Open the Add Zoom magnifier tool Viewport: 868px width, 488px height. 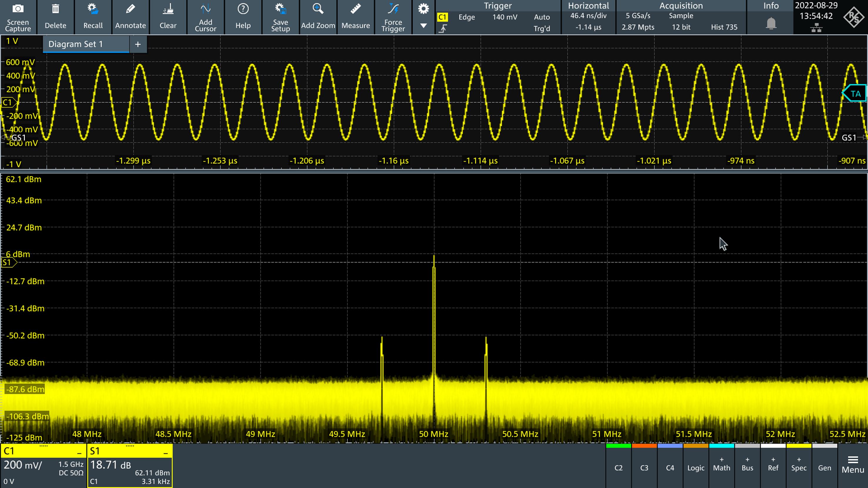pyautogui.click(x=318, y=9)
